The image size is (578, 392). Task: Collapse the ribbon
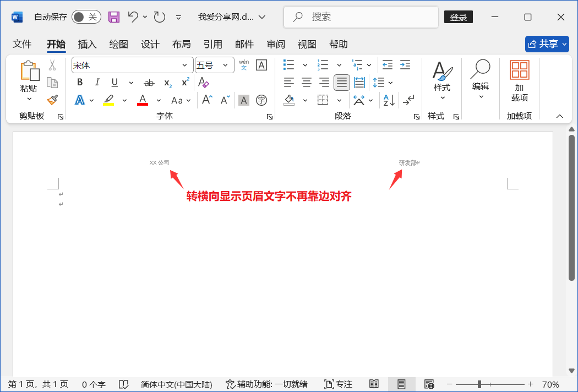560,116
